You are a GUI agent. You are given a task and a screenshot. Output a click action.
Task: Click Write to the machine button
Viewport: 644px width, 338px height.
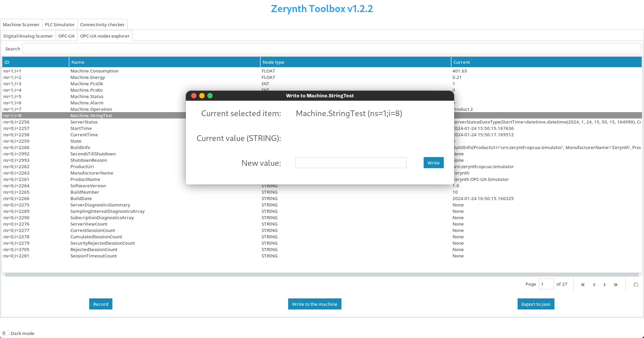315,304
